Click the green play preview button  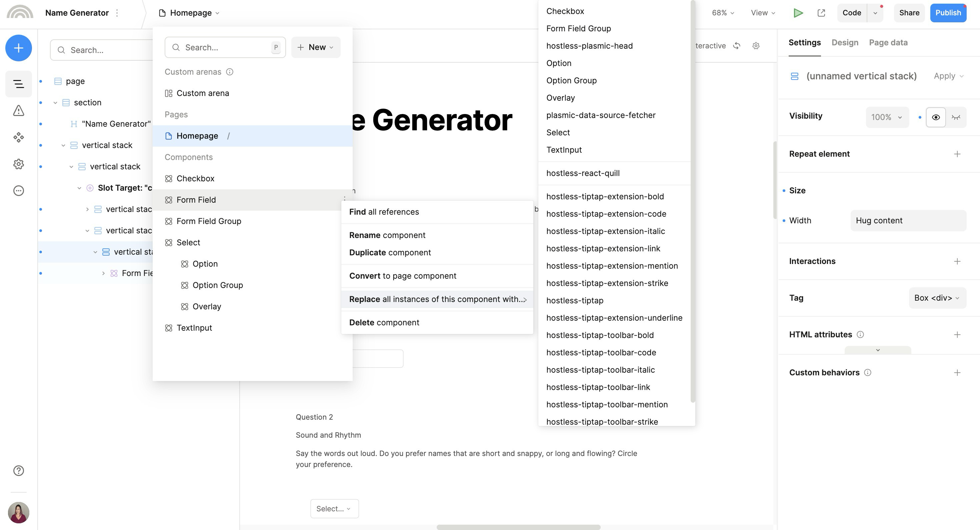click(x=798, y=13)
